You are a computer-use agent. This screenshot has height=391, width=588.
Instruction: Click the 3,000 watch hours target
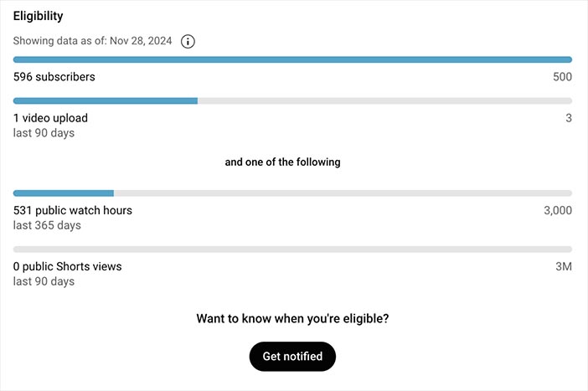coord(558,210)
